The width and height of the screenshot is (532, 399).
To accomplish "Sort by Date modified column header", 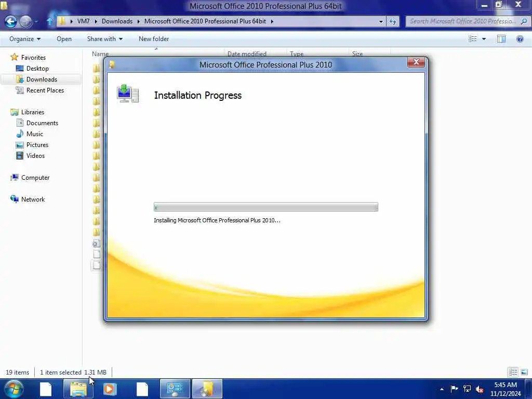I will (247, 54).
